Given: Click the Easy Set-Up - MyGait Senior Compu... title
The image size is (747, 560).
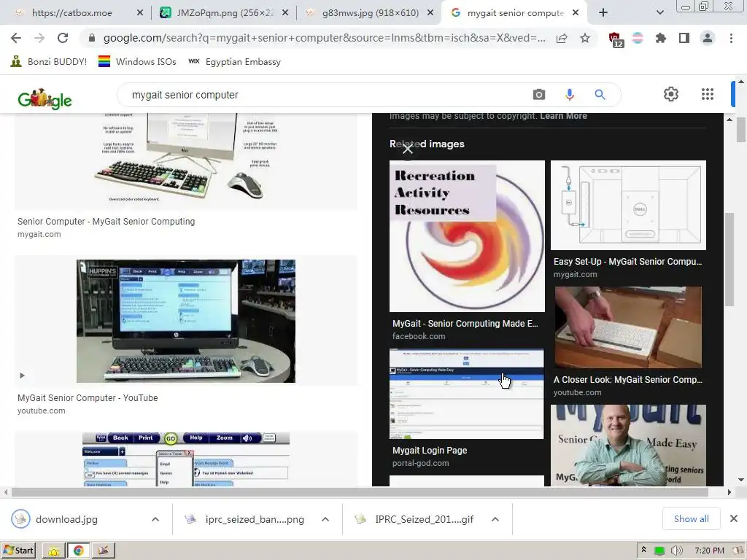Looking at the screenshot, I should coord(627,262).
